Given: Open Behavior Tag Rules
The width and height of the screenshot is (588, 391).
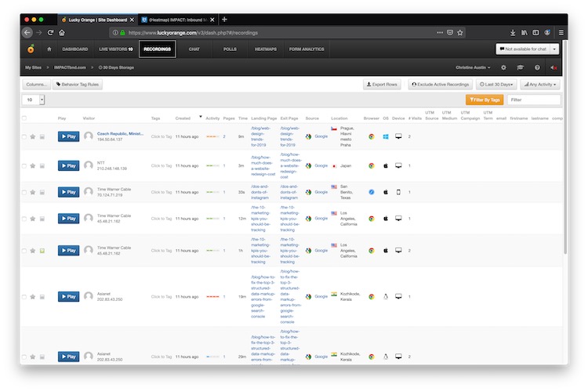Looking at the screenshot, I should pyautogui.click(x=78, y=85).
